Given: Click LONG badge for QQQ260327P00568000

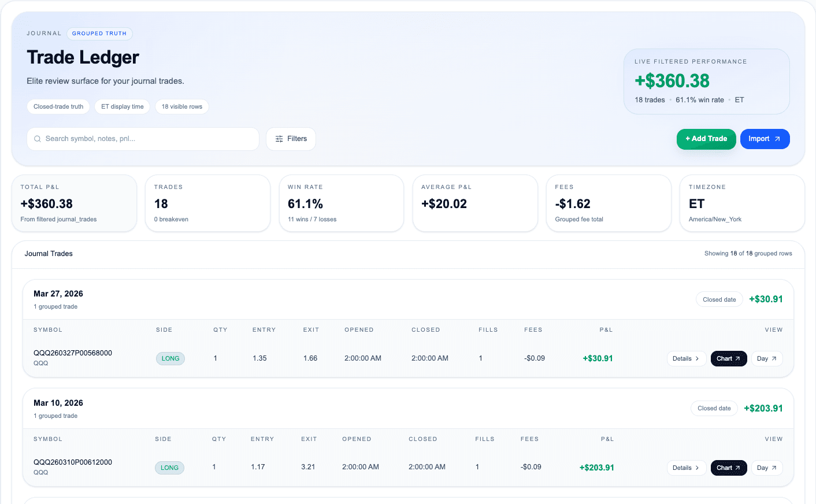Looking at the screenshot, I should tap(170, 358).
